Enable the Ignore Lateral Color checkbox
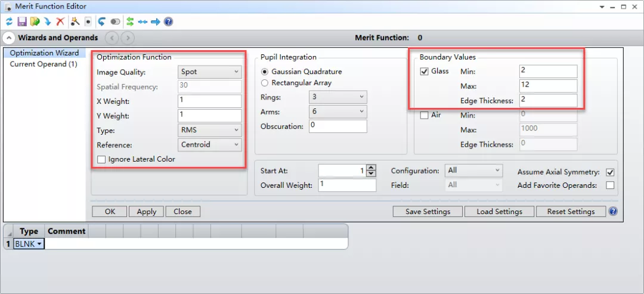 coord(101,159)
